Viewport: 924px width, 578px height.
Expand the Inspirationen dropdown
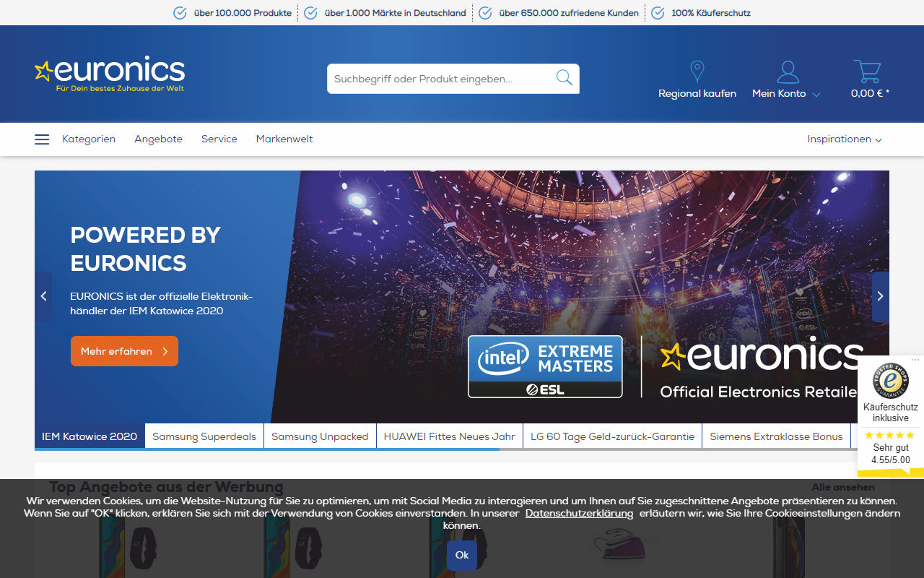point(845,139)
